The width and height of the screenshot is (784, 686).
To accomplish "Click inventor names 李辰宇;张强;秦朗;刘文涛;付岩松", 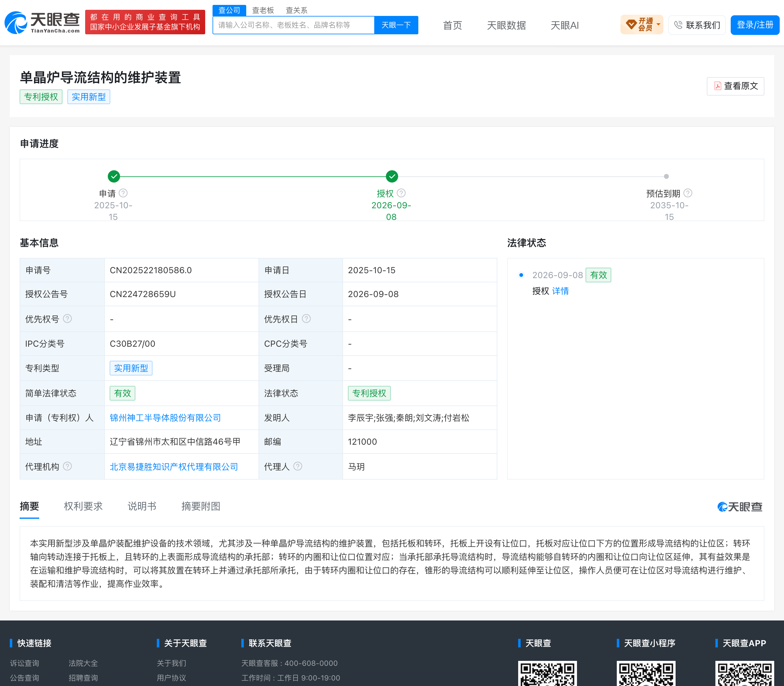I will (x=409, y=418).
